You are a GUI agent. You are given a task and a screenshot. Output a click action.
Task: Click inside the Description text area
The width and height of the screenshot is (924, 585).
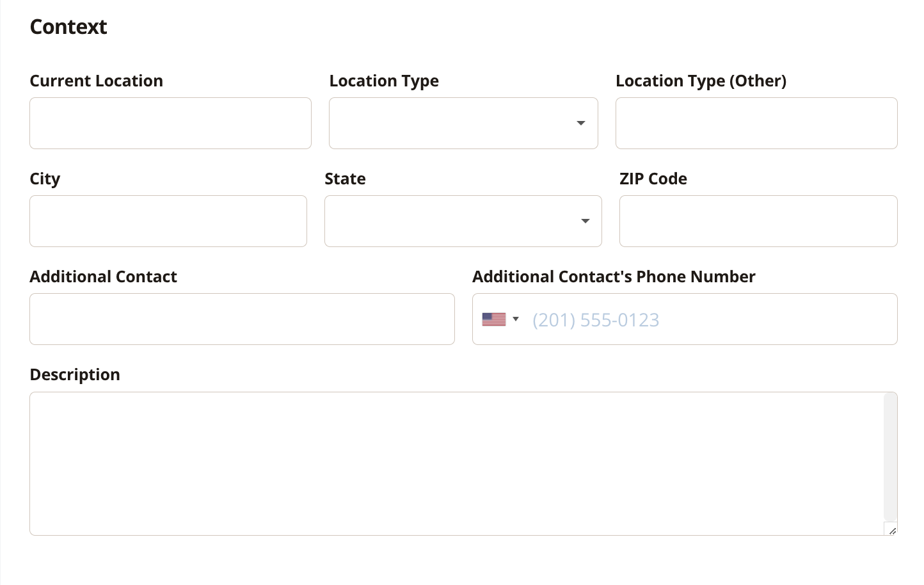(x=457, y=463)
